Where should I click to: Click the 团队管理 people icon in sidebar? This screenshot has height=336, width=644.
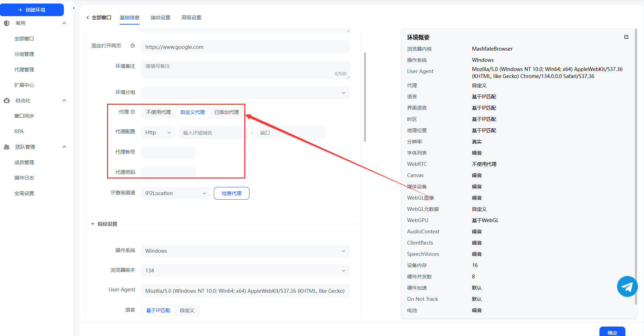7,147
